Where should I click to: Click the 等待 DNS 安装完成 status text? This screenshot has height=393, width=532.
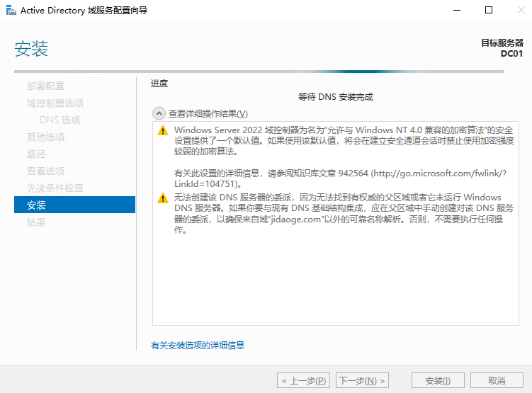tap(336, 97)
